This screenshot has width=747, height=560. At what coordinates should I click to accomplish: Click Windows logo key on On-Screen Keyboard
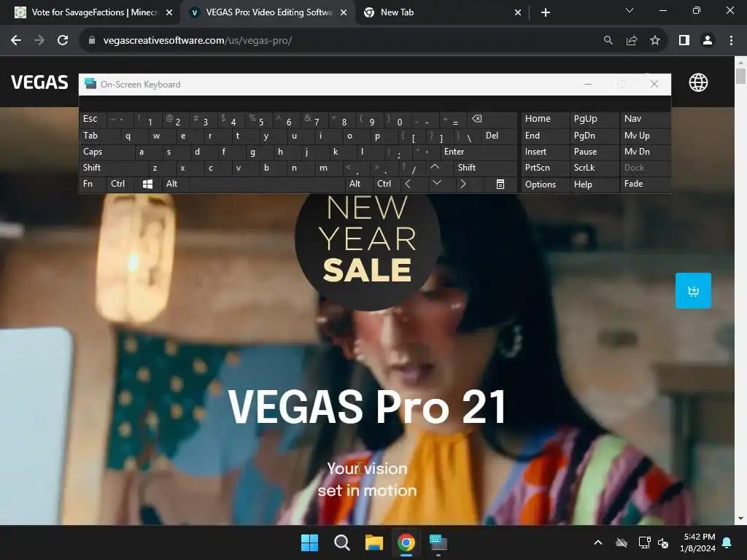(147, 184)
